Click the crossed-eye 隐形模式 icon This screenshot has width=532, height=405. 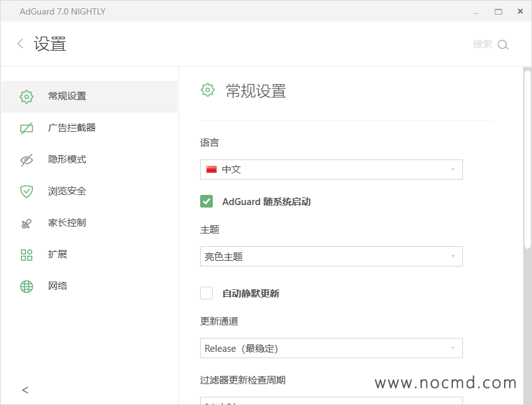(x=27, y=159)
